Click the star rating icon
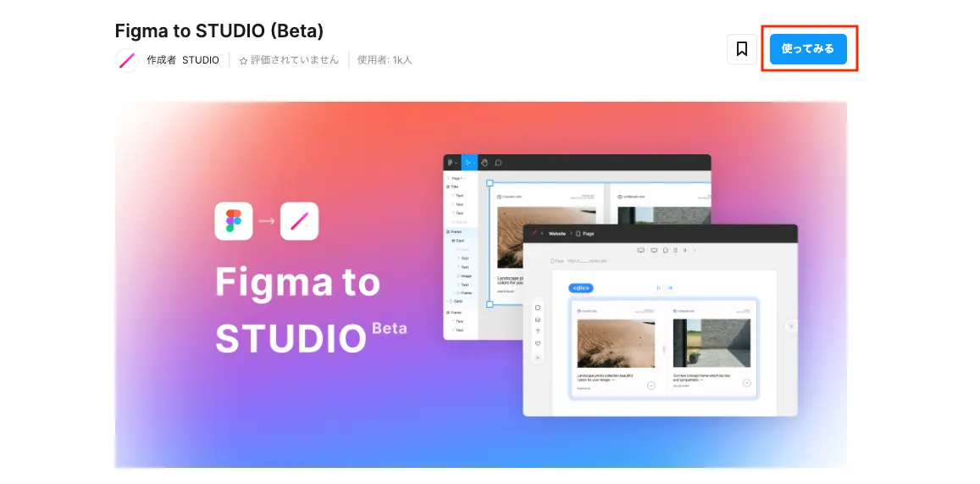Screen dimensions: 980x484 point(243,61)
